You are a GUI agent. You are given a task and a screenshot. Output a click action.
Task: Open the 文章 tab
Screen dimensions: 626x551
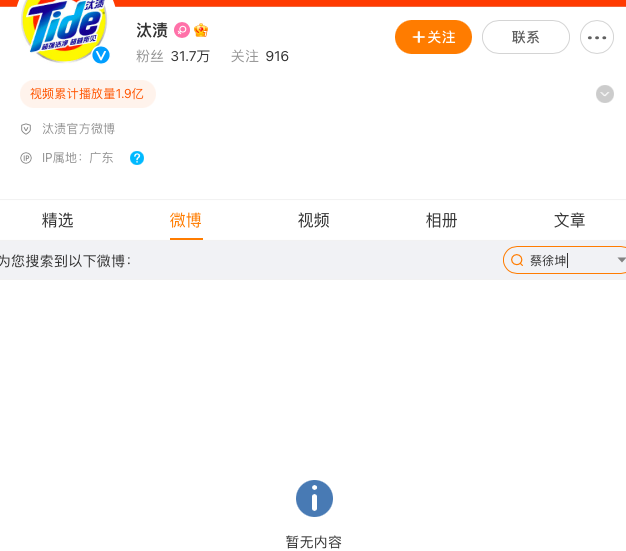click(x=570, y=220)
